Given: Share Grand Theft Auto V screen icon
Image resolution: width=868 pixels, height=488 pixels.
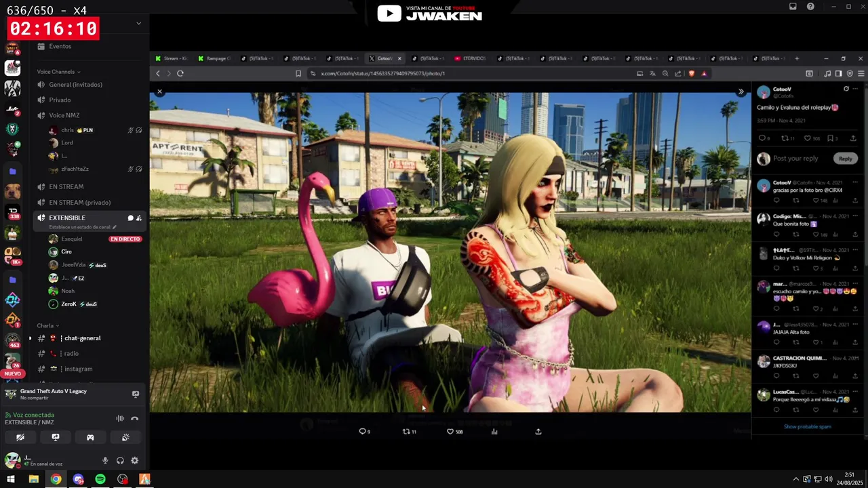Looking at the screenshot, I should coord(135,394).
